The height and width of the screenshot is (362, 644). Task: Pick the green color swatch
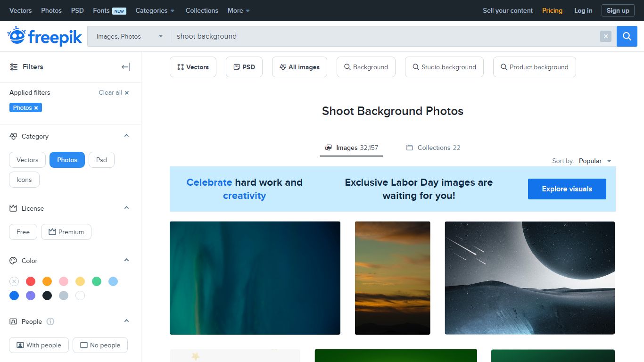97,281
